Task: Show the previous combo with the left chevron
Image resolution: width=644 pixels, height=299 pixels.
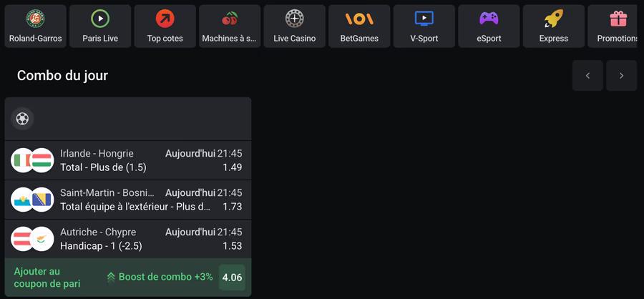Action: click(x=587, y=76)
